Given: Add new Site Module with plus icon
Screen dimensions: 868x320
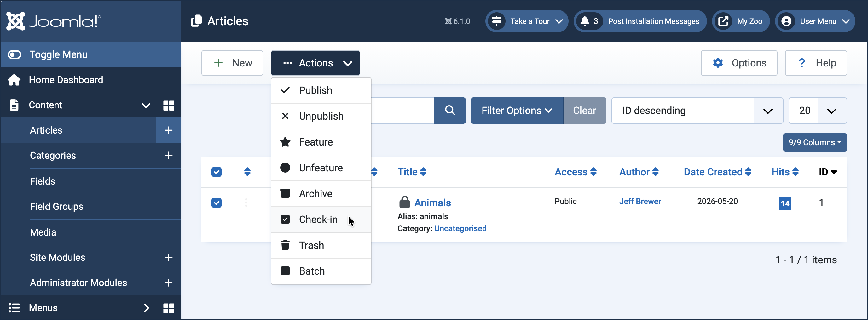Looking at the screenshot, I should [169, 258].
